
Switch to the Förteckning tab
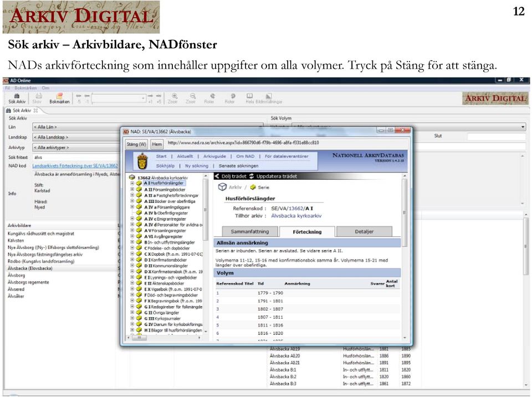click(x=307, y=232)
